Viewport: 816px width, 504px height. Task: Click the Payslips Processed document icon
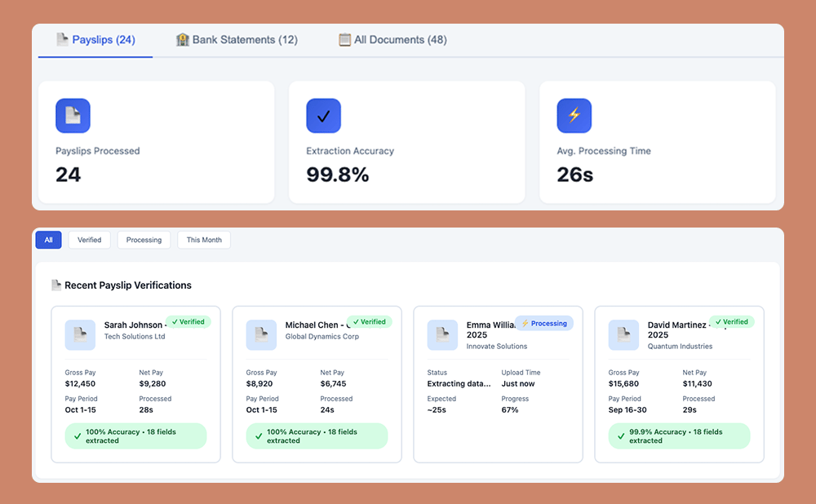click(x=73, y=115)
